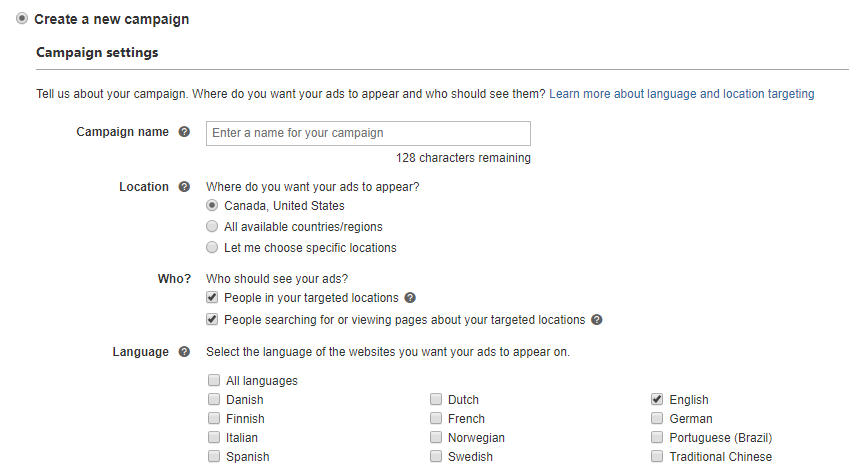Uncheck People searching for targeted locations checkbox

pyautogui.click(x=212, y=319)
